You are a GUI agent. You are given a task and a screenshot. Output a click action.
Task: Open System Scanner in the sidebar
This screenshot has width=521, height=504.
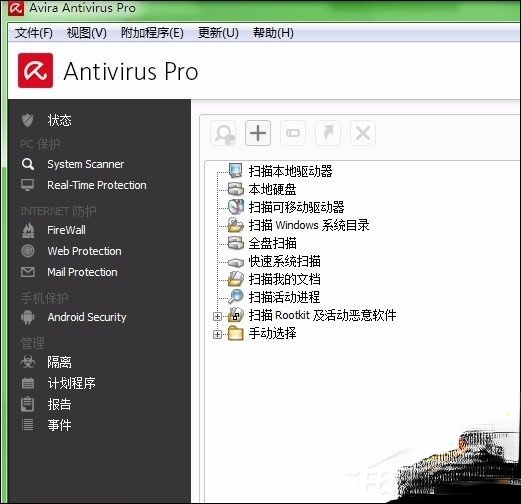pos(86,164)
